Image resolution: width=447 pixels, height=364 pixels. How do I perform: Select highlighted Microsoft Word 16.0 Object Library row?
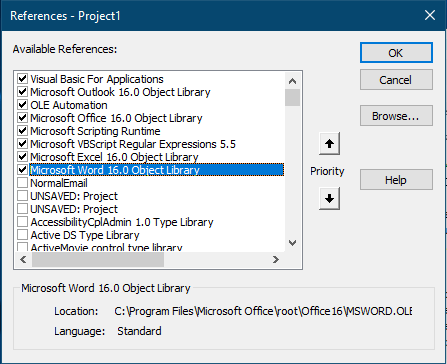click(x=157, y=170)
